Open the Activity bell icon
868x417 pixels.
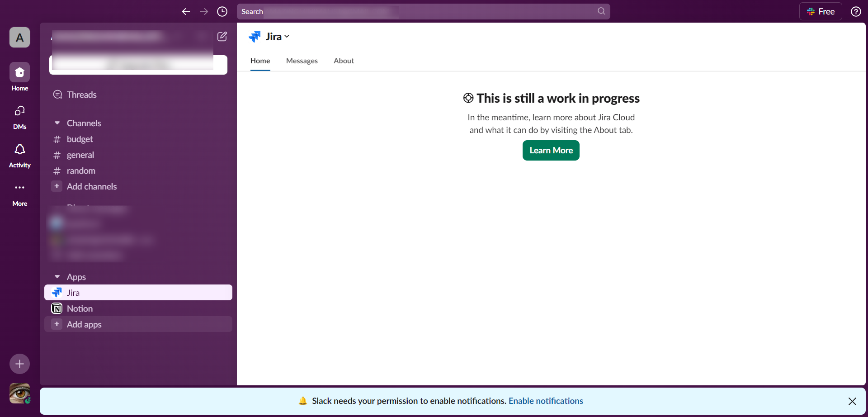(x=20, y=155)
